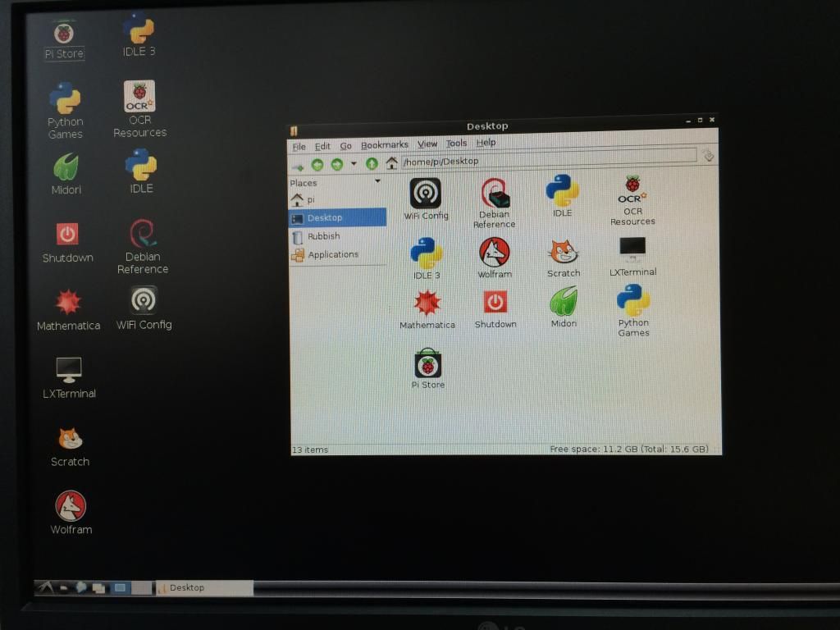Click the free space status bar text

(x=629, y=449)
